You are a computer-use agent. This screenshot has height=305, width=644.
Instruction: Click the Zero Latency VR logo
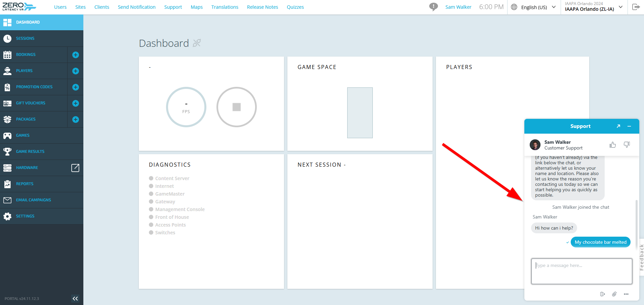[x=19, y=7]
